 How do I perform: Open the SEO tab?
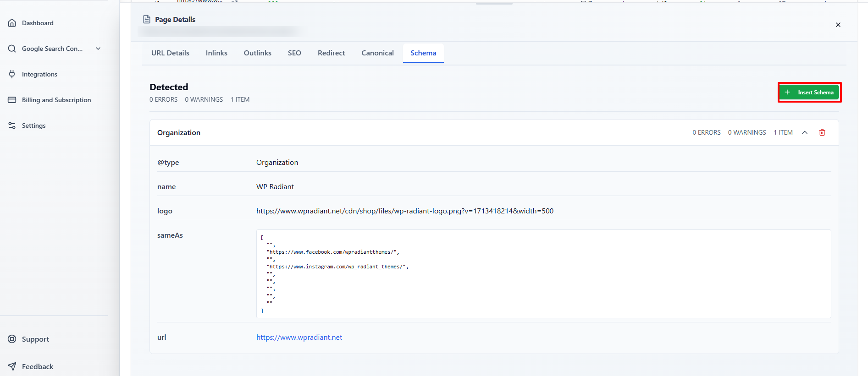[294, 53]
